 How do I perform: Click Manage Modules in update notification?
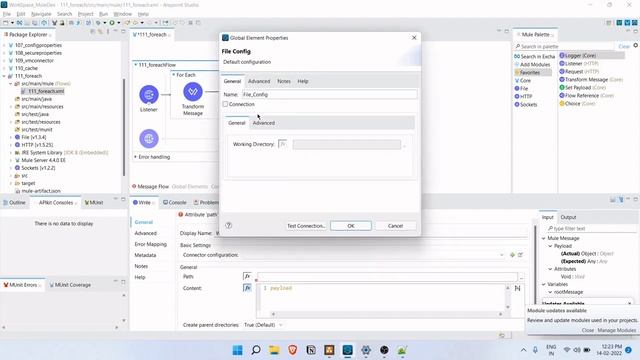tap(616, 330)
